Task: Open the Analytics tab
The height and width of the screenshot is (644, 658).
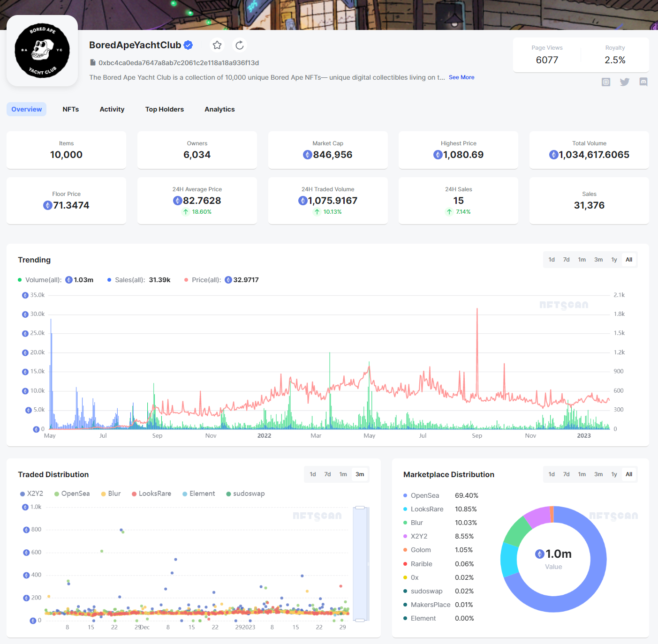Action: pyautogui.click(x=219, y=109)
